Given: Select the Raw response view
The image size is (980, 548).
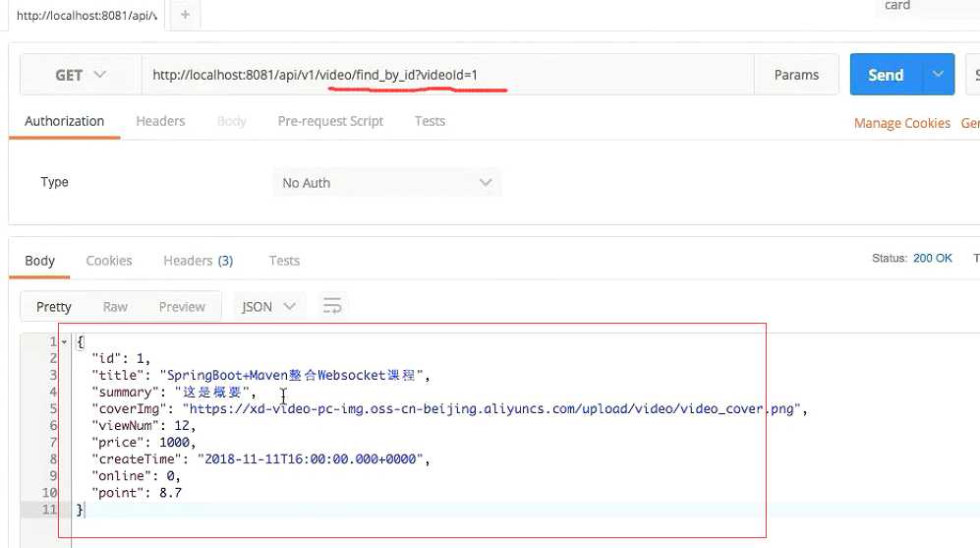Looking at the screenshot, I should click(115, 307).
